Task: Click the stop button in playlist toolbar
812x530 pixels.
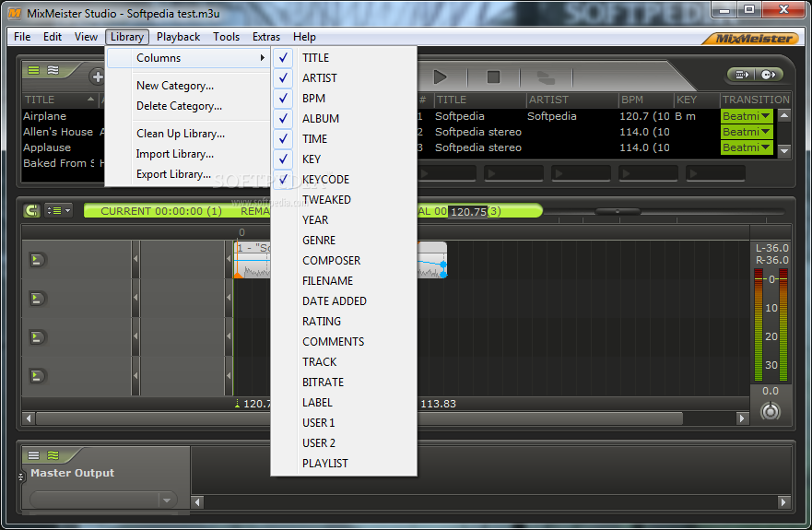Action: pyautogui.click(x=493, y=77)
